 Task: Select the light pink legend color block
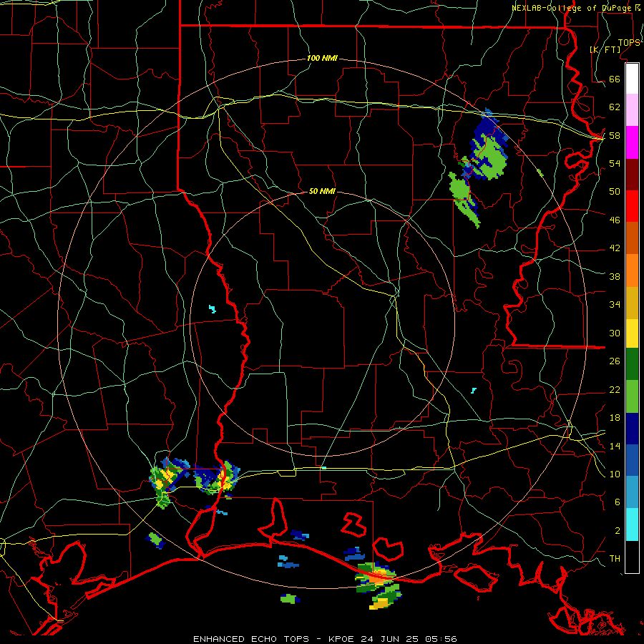(632, 110)
